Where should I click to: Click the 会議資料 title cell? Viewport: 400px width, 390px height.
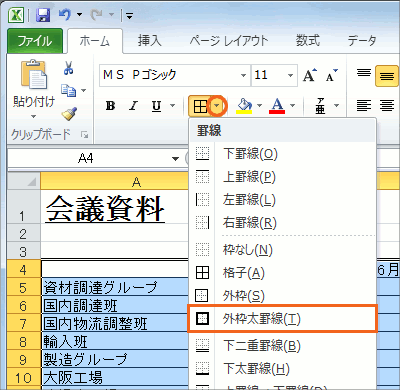click(x=114, y=207)
